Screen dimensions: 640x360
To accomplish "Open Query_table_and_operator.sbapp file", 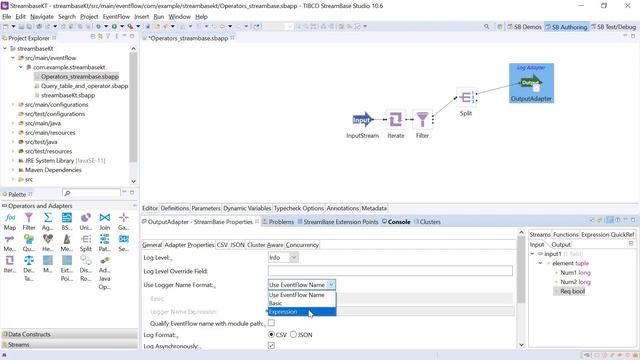I will point(84,86).
